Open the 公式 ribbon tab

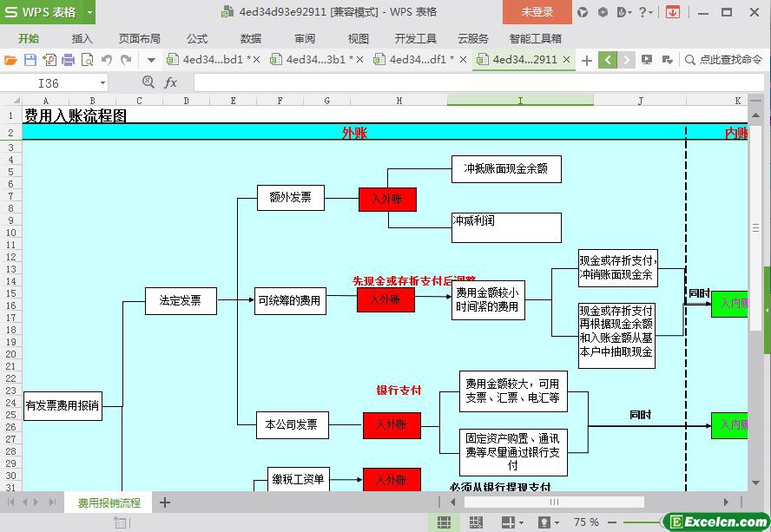197,38
